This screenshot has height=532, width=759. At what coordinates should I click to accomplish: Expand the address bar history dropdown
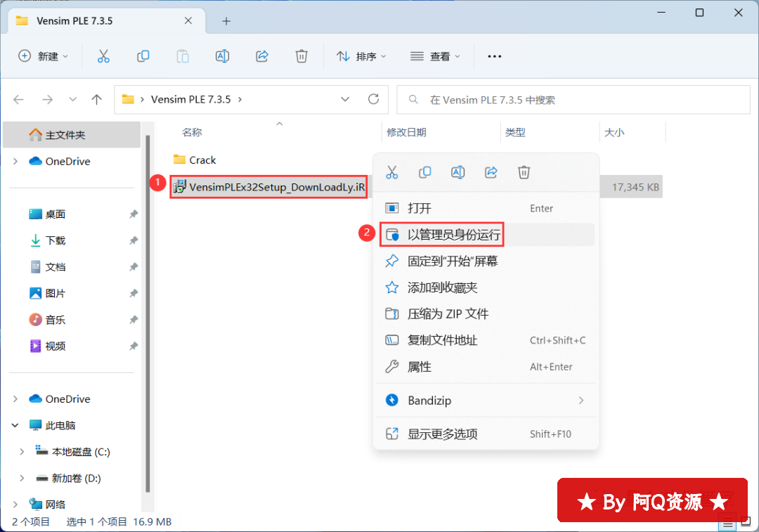pos(345,99)
